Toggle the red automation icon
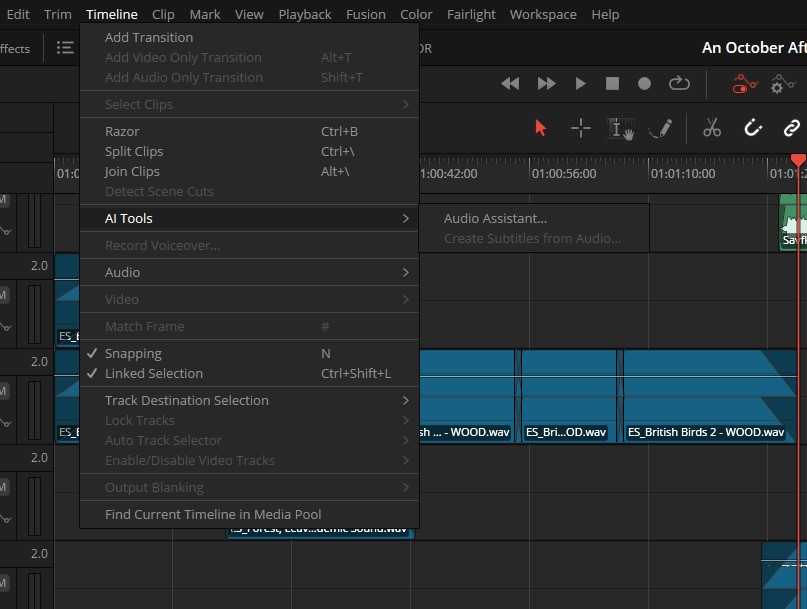The width and height of the screenshot is (807, 609). pos(745,83)
